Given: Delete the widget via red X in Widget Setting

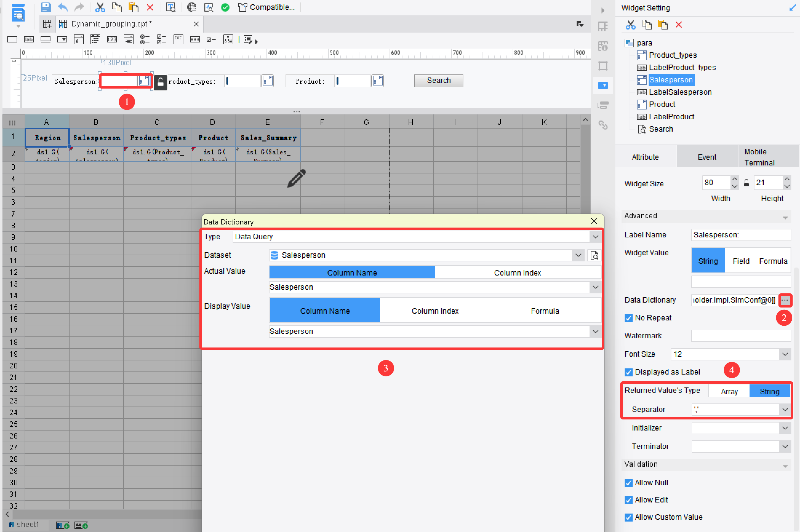Looking at the screenshot, I should pyautogui.click(x=678, y=24).
